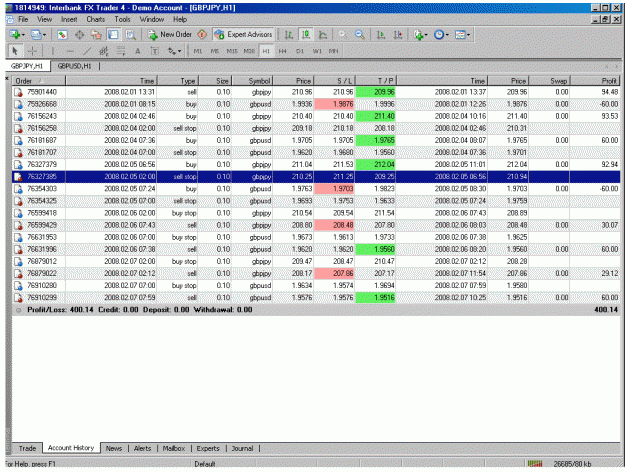Expand the Profiles dropdown arrow
The width and height of the screenshot is (625, 472).
point(44,35)
